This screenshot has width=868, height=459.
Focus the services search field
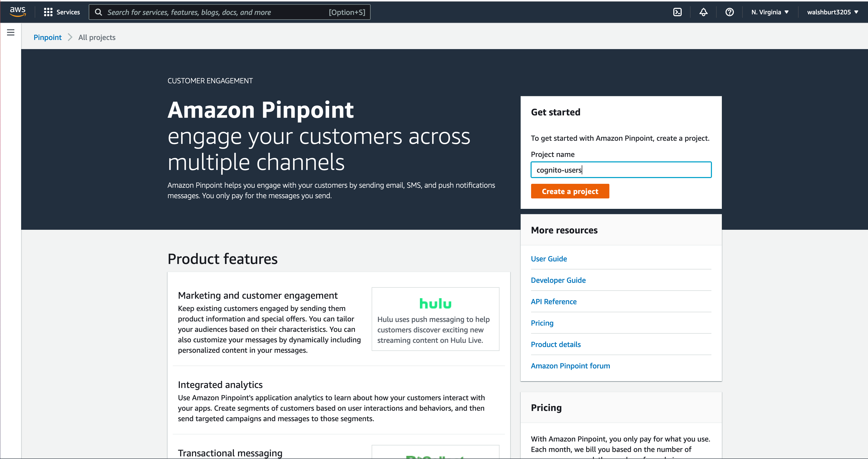click(230, 12)
